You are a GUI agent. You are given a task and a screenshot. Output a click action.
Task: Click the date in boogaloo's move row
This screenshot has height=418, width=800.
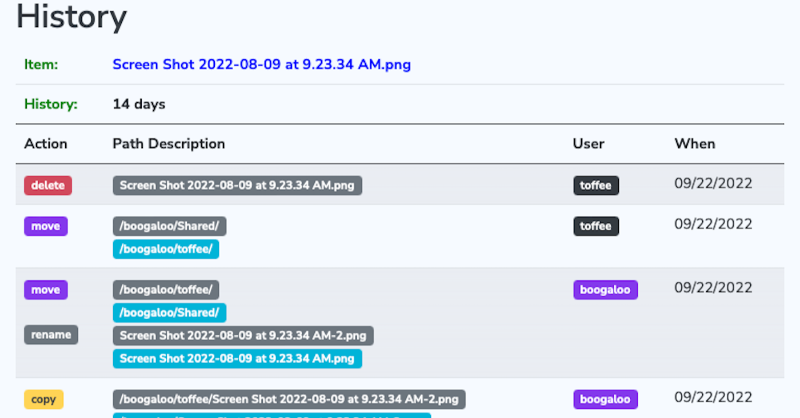pos(713,287)
